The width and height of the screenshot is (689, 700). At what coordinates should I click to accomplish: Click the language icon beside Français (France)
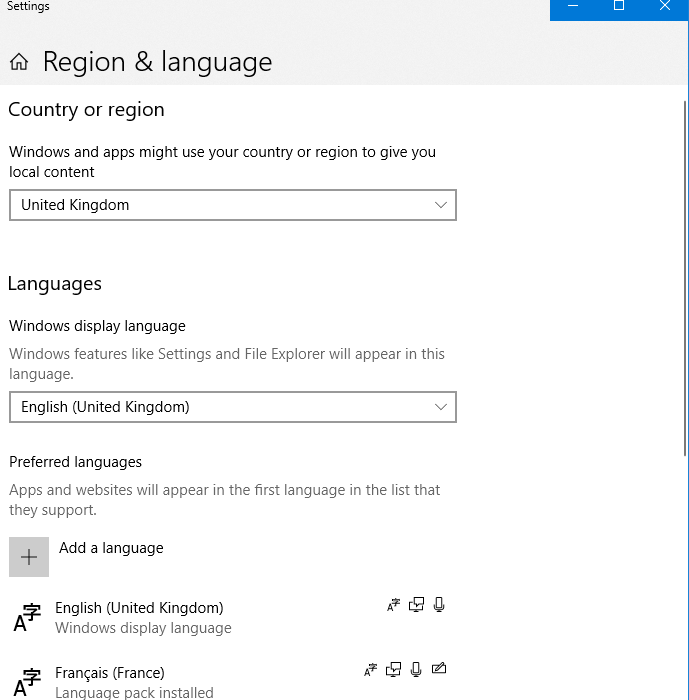[x=28, y=682]
